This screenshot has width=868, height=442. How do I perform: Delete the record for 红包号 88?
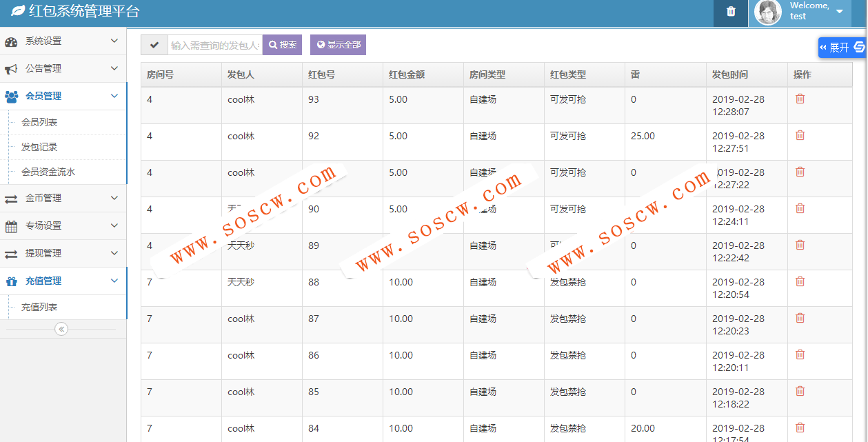tap(800, 281)
